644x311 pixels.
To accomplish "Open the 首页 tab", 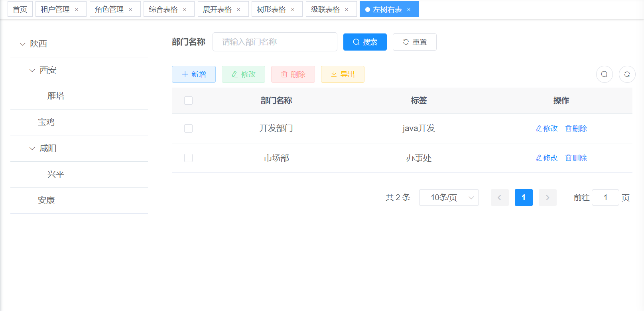I will click(x=20, y=10).
